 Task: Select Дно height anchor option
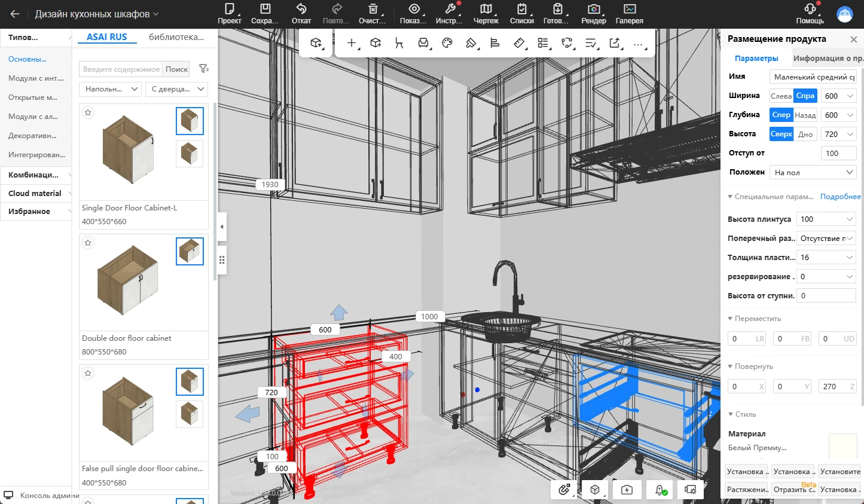pyautogui.click(x=805, y=134)
